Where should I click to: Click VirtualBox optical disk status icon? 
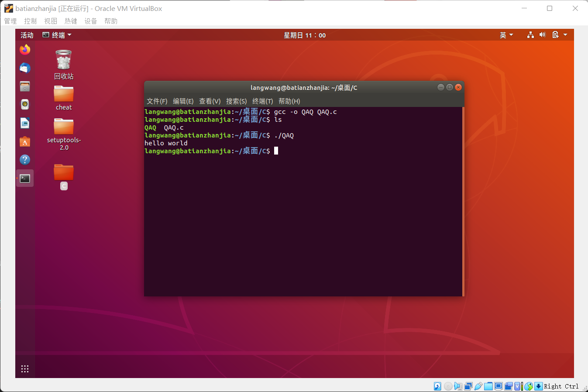[x=448, y=386]
